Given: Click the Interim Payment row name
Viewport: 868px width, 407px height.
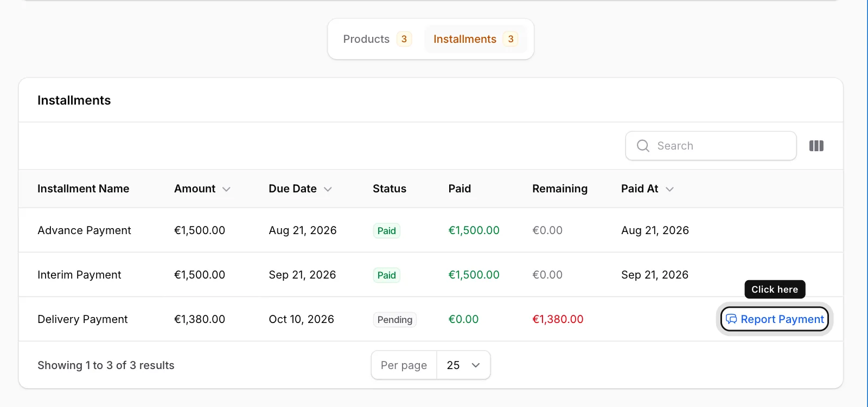Looking at the screenshot, I should (x=79, y=275).
